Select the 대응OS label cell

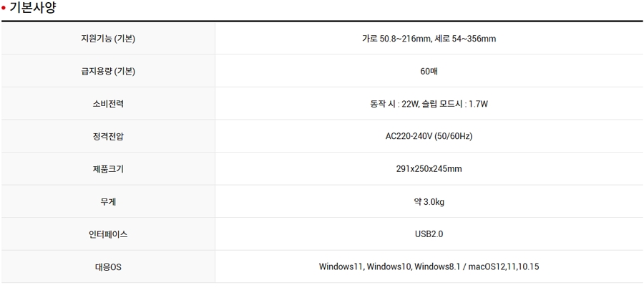[x=108, y=266]
